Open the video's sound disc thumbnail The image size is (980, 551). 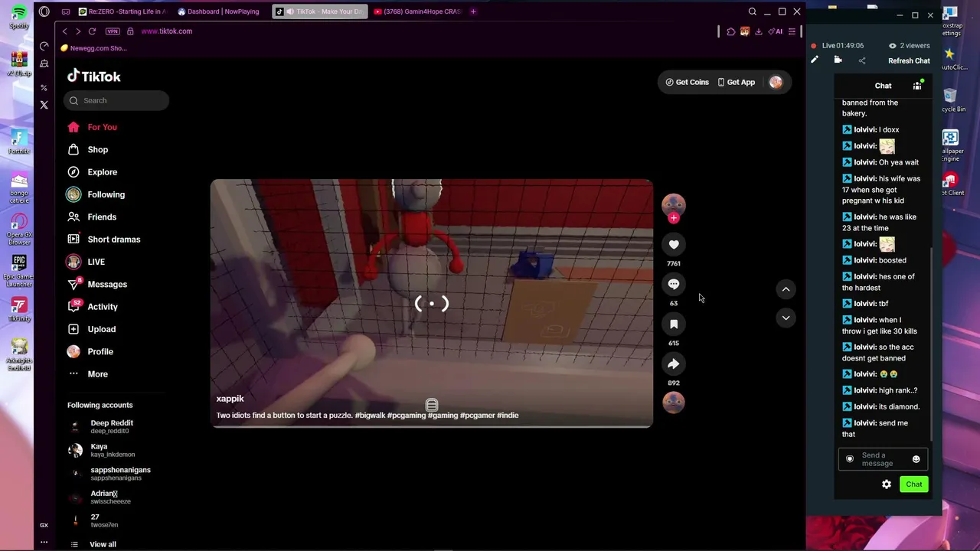click(x=674, y=403)
